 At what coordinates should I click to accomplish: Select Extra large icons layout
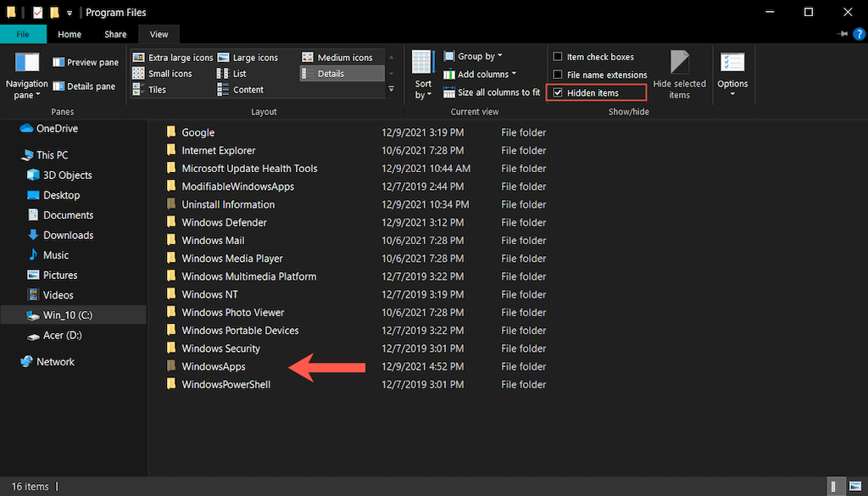pyautogui.click(x=173, y=58)
